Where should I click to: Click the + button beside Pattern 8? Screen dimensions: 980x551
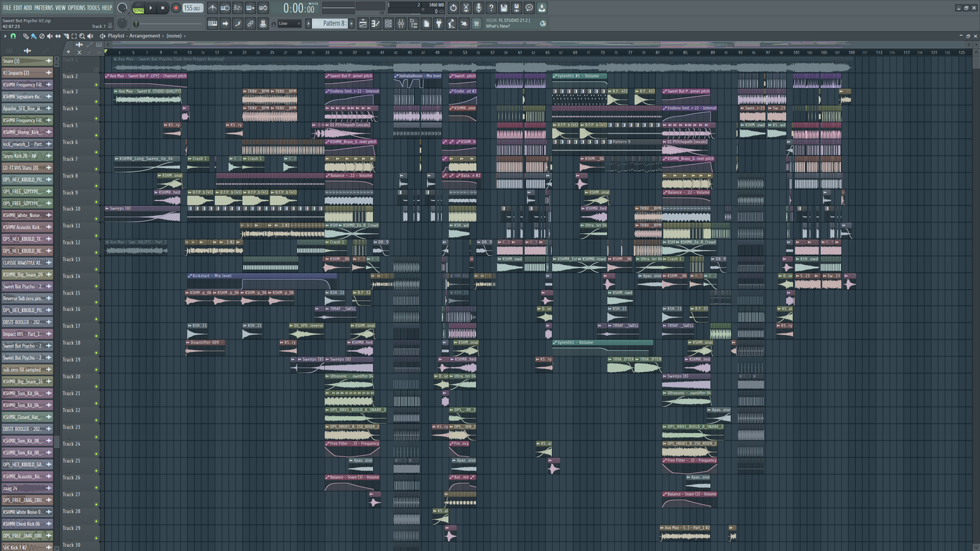(351, 22)
